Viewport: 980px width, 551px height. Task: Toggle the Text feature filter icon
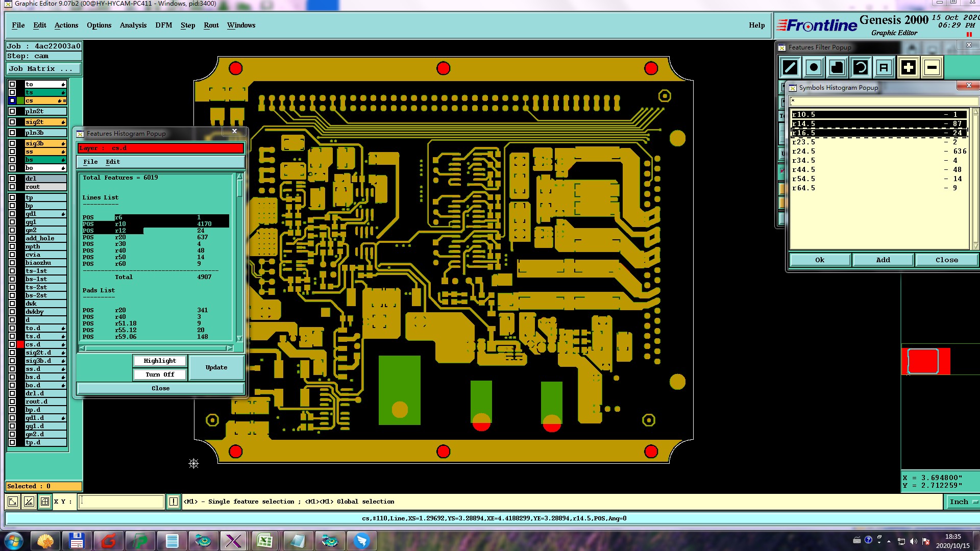coord(884,67)
